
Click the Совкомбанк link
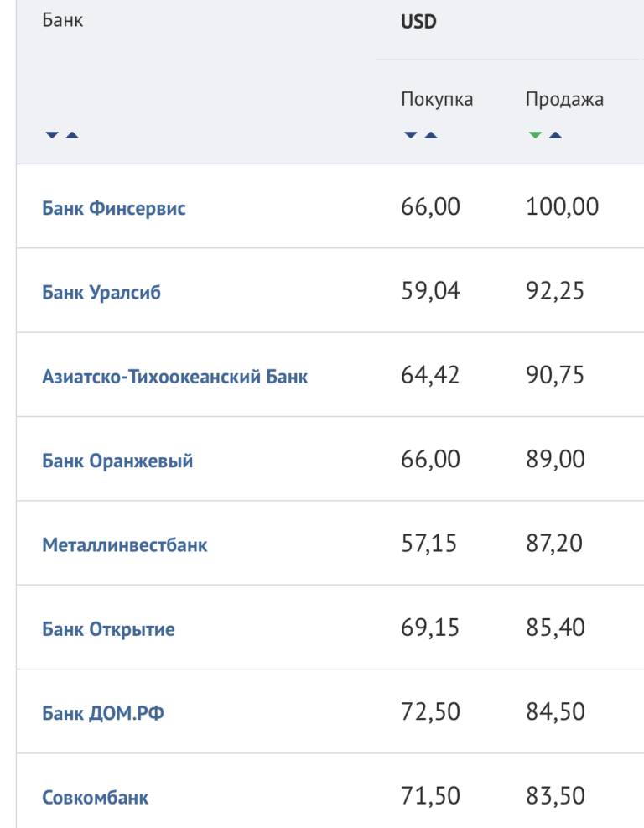pos(96,798)
